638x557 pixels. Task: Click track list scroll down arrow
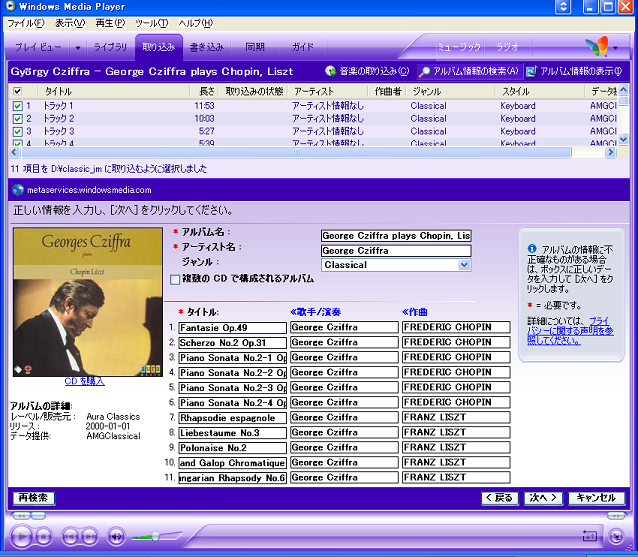(623, 140)
